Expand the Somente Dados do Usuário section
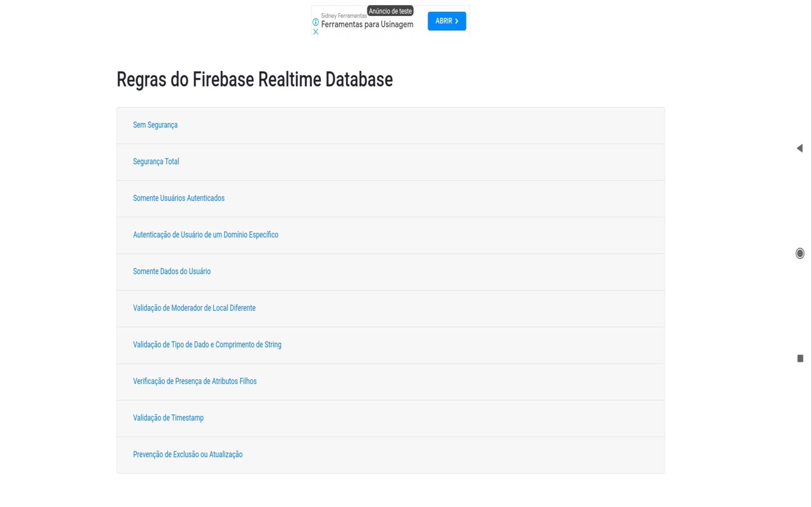 point(172,271)
